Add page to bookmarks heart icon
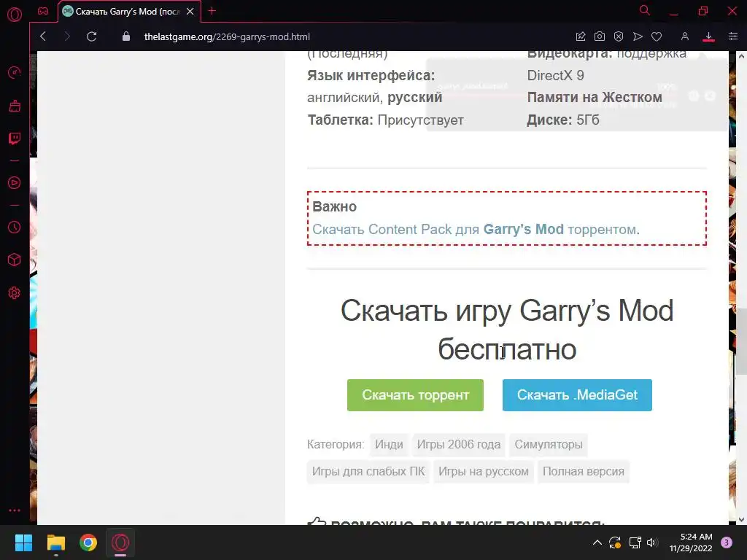This screenshot has width=747, height=560. tap(657, 36)
